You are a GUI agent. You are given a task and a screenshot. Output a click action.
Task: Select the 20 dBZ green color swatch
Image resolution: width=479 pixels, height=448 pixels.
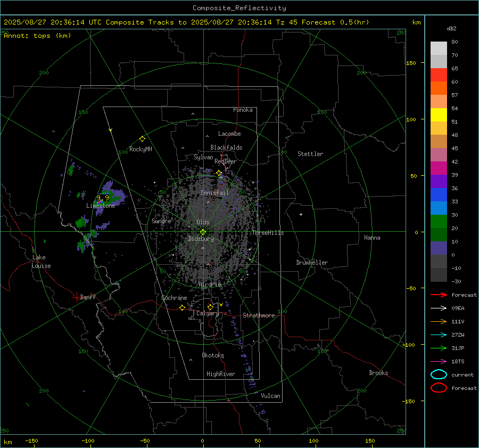439,222
